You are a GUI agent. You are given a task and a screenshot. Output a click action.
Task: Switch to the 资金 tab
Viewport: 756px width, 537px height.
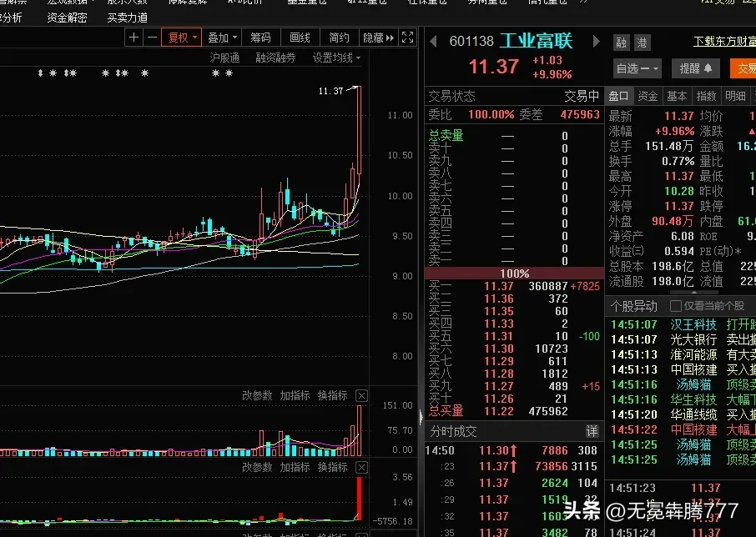point(648,96)
